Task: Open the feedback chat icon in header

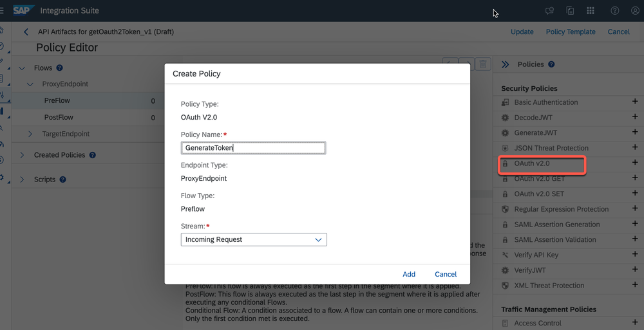Action: click(549, 11)
